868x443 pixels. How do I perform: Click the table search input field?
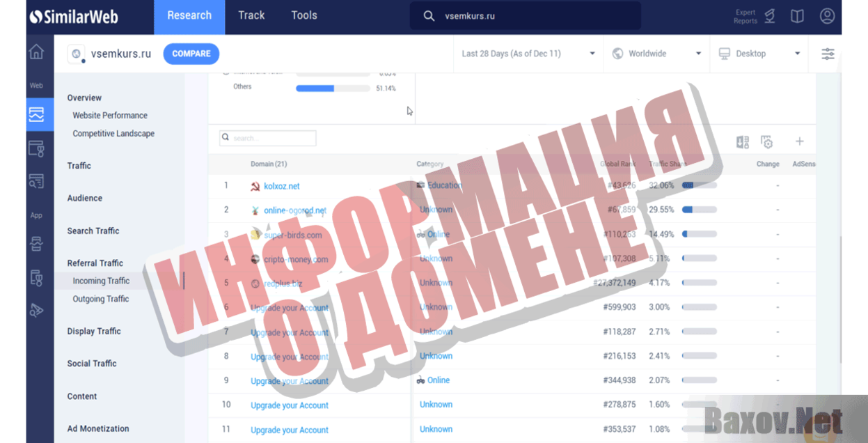click(268, 138)
